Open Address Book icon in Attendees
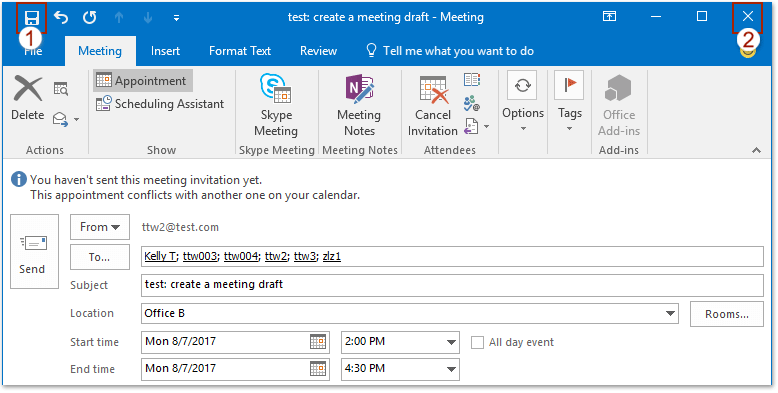 pyautogui.click(x=472, y=80)
